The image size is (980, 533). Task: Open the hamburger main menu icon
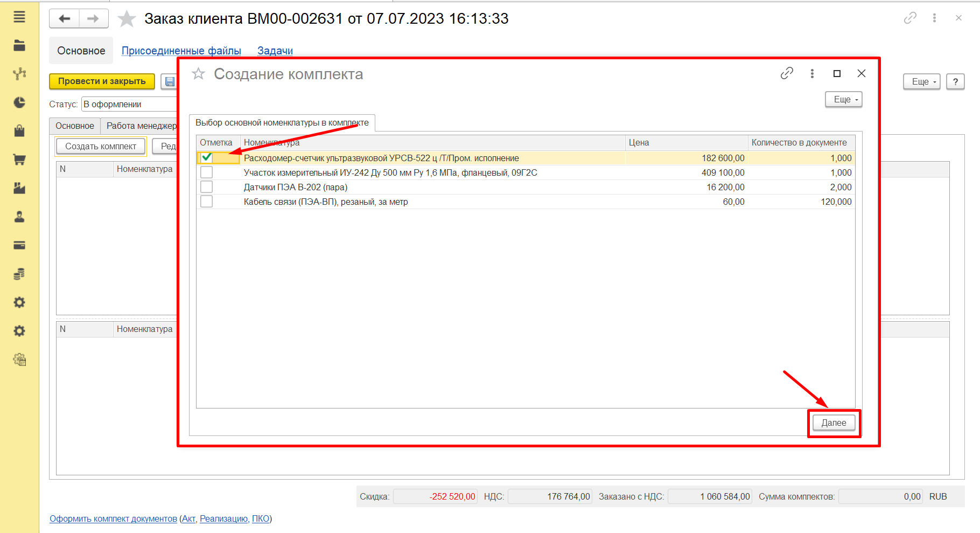tap(19, 17)
